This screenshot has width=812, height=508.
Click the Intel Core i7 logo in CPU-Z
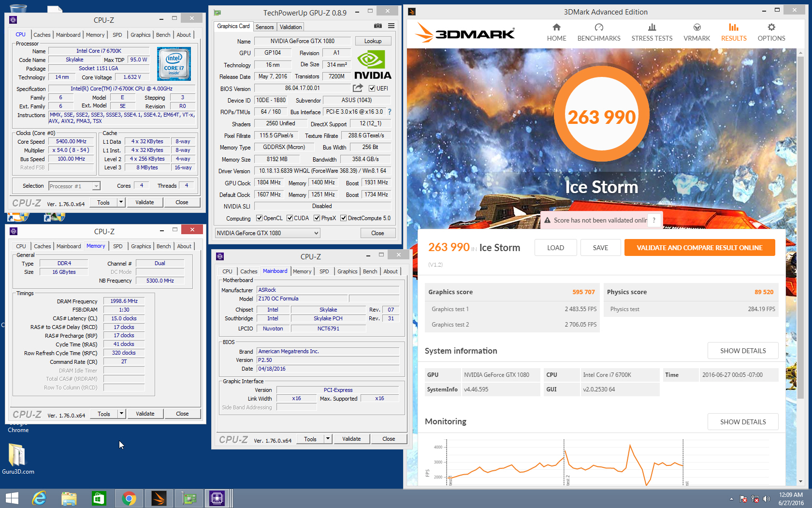point(174,64)
